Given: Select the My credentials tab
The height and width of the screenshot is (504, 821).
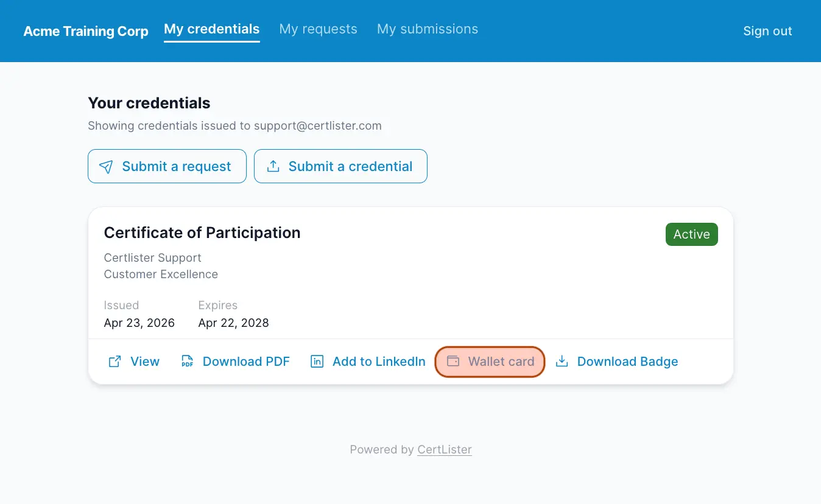Looking at the screenshot, I should click(x=211, y=29).
